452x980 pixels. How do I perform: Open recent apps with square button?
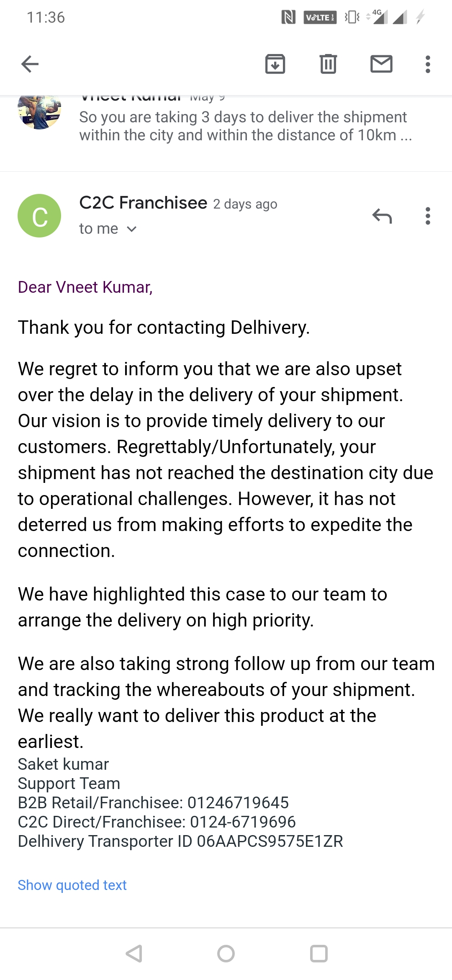pyautogui.click(x=318, y=954)
